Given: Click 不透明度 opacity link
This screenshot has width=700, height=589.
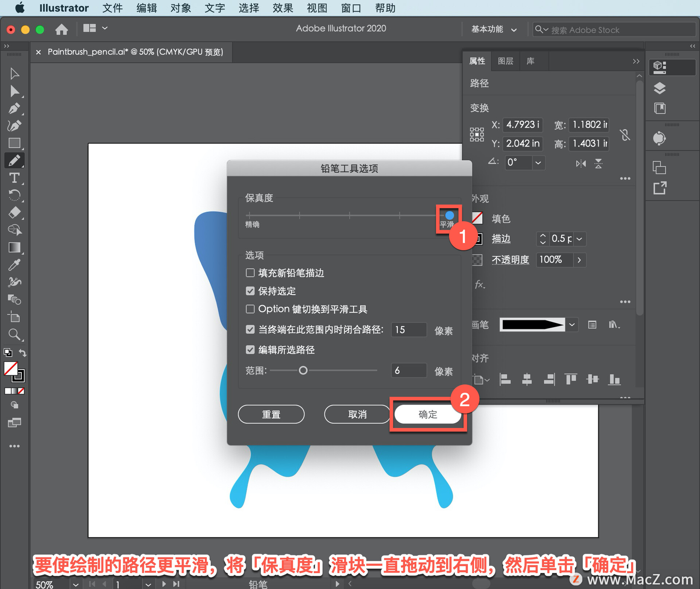Looking at the screenshot, I should coord(510,260).
